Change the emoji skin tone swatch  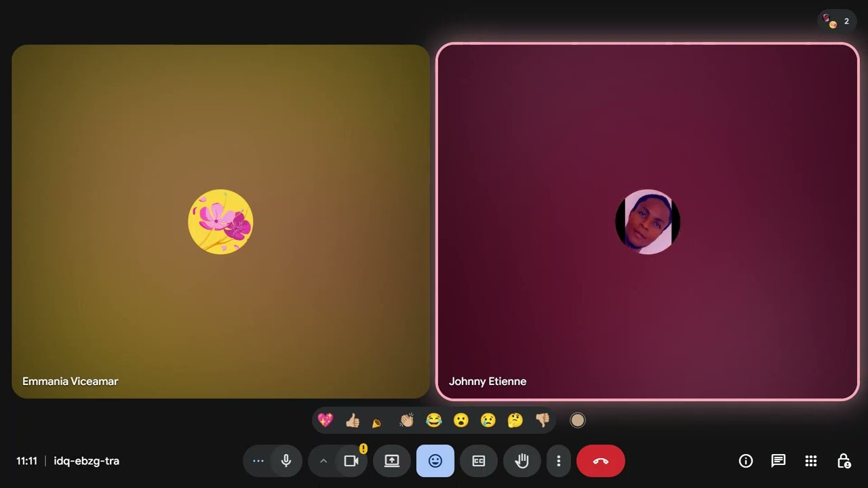578,420
